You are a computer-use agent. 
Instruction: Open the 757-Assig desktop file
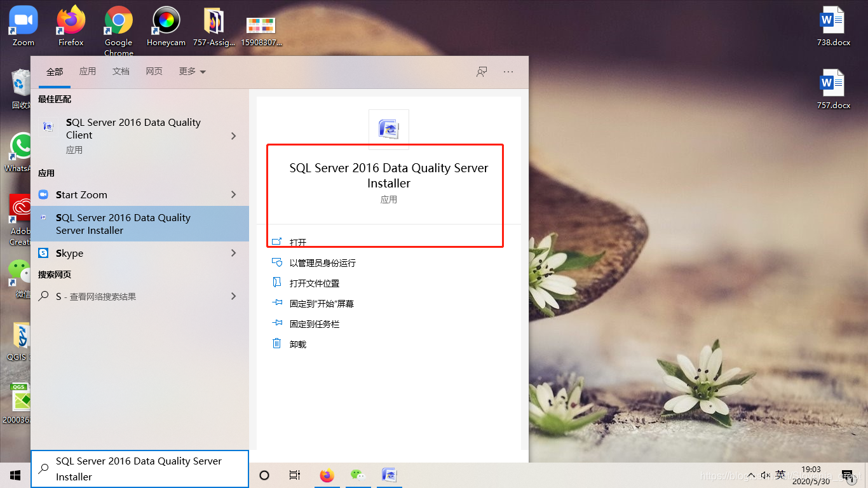coord(214,25)
